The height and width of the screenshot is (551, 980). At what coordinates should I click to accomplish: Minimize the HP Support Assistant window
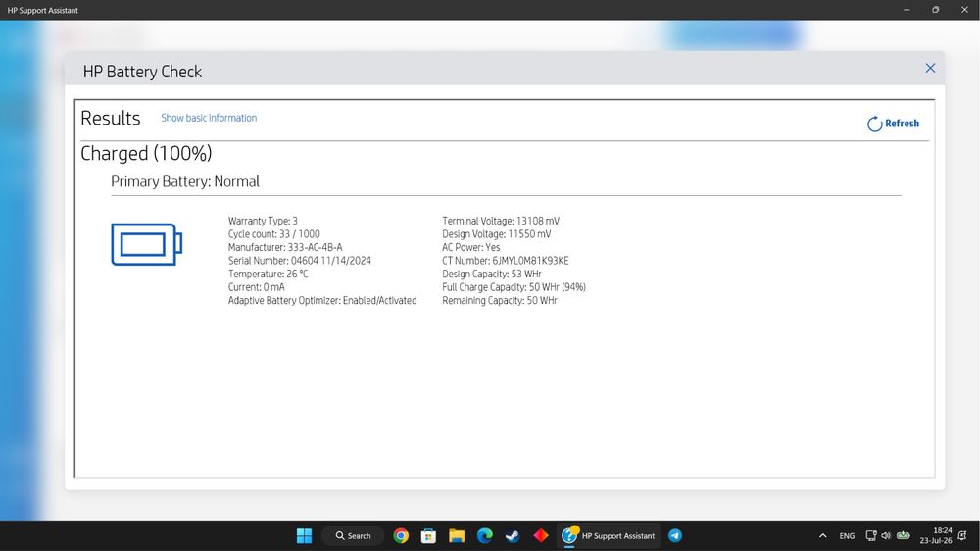pos(906,10)
